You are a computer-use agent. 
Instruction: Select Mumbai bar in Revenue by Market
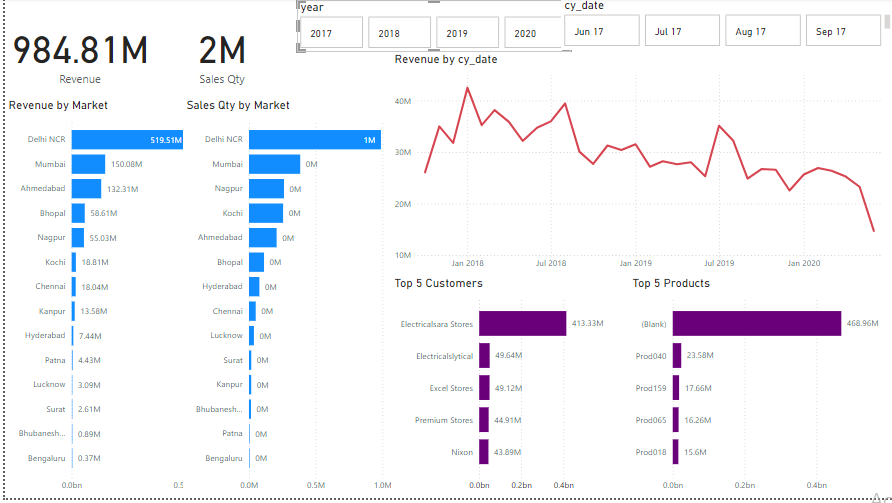tap(88, 164)
